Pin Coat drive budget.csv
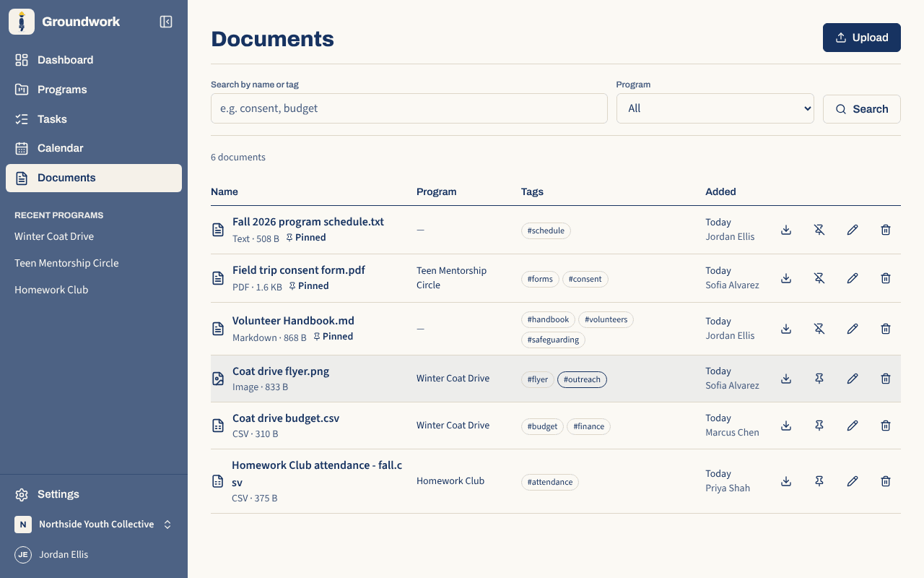The height and width of the screenshot is (578, 924). click(x=819, y=426)
